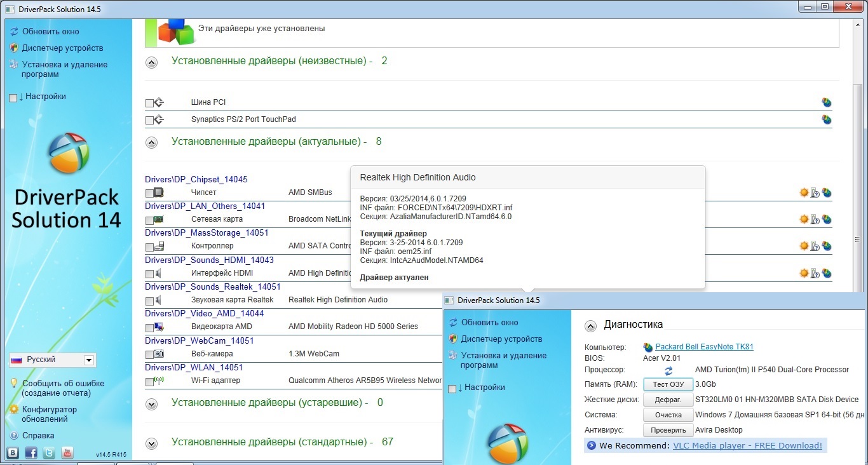Screen dimensions: 868x465
Task: Open the YouTube social icon
Action: coord(67,453)
